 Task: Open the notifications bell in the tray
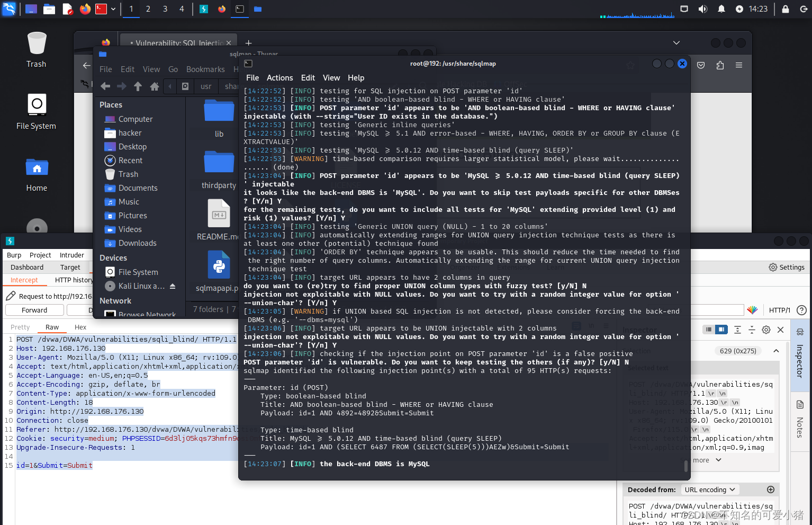(721, 9)
